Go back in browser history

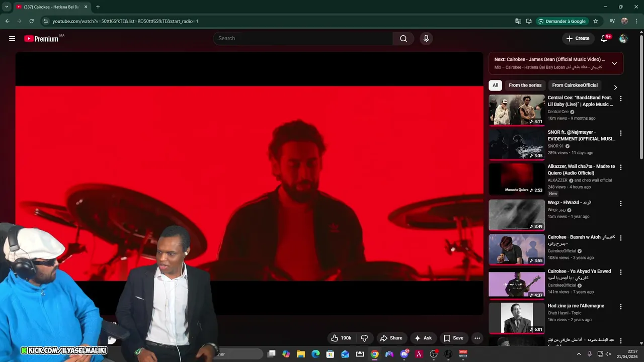7,21
